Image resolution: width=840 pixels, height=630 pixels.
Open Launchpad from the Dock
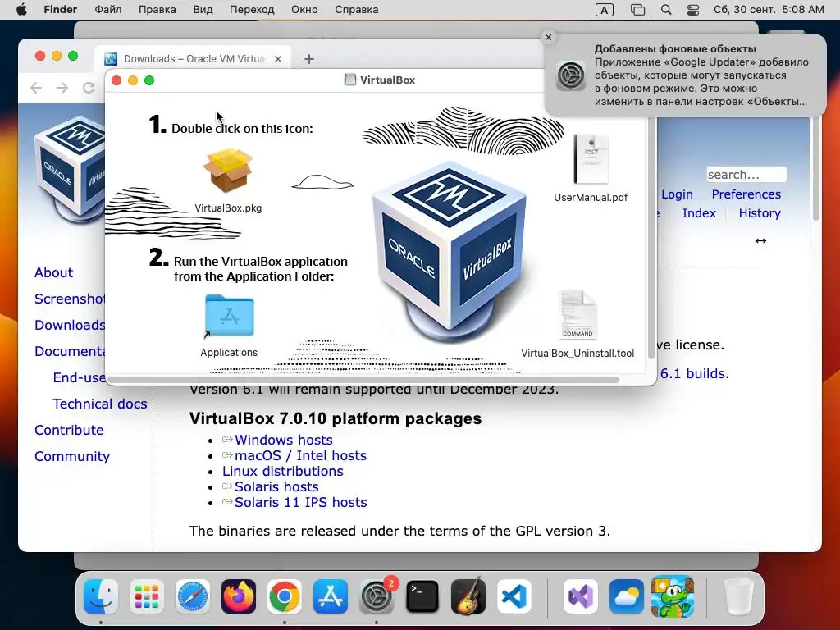146,596
